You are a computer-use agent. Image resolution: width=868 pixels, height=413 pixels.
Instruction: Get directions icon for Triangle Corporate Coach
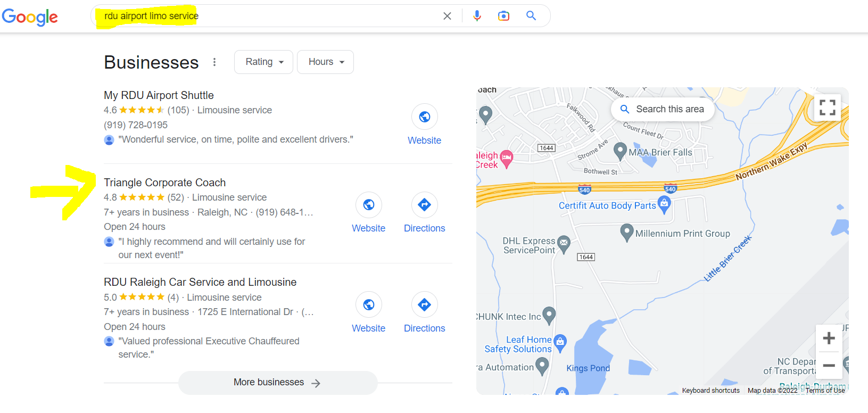[x=425, y=204]
